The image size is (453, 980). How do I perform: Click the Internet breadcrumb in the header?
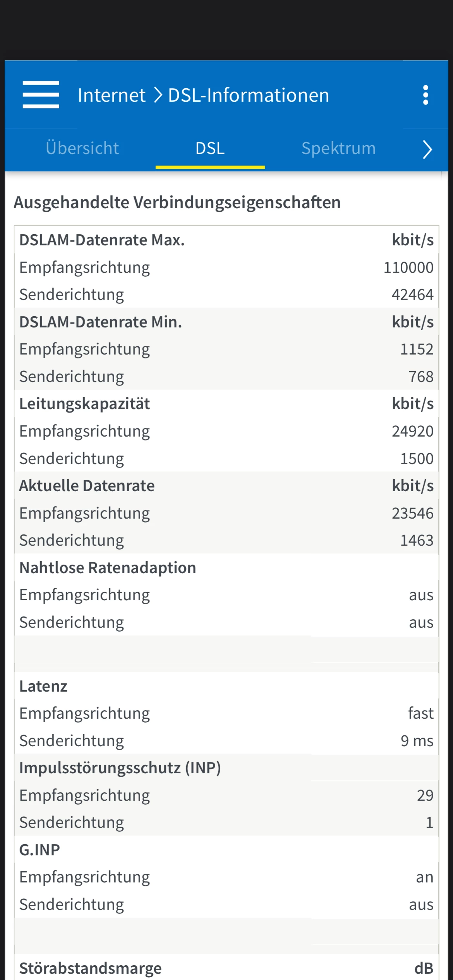click(x=112, y=95)
